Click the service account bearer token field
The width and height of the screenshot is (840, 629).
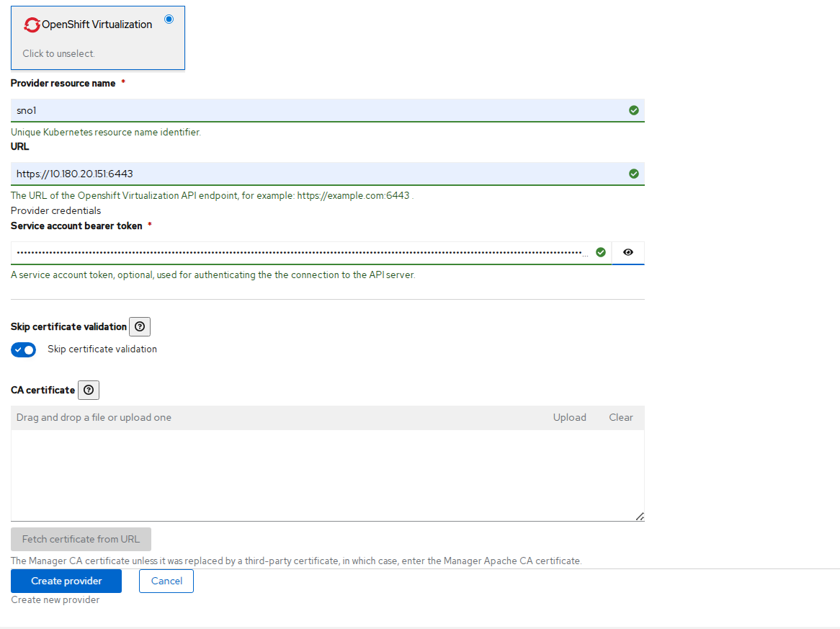click(x=299, y=253)
